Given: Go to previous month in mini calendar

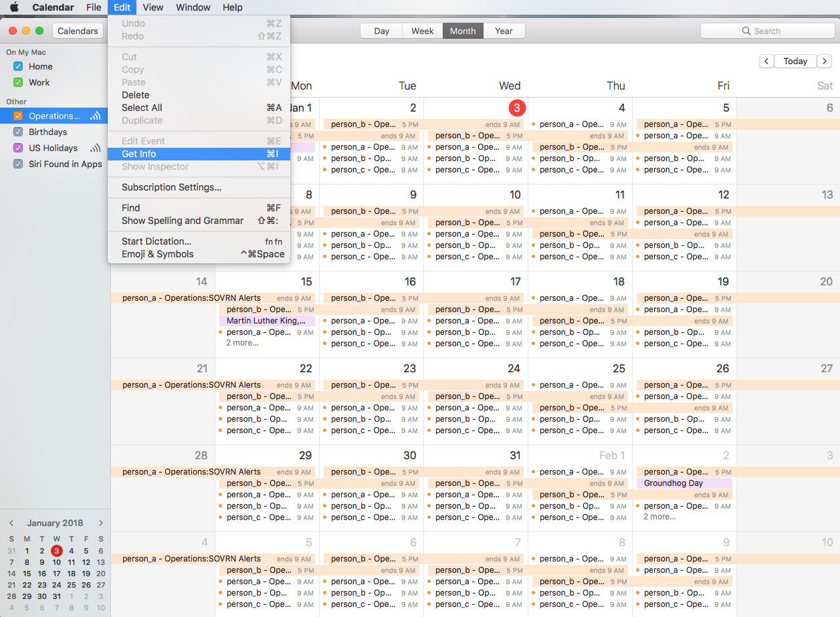Looking at the screenshot, I should pyautogui.click(x=11, y=523).
